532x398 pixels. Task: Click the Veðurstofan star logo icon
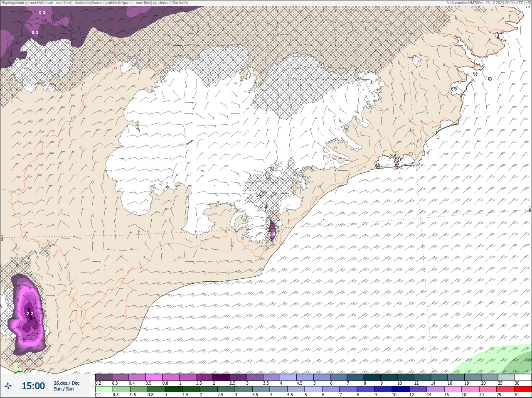coord(8,386)
